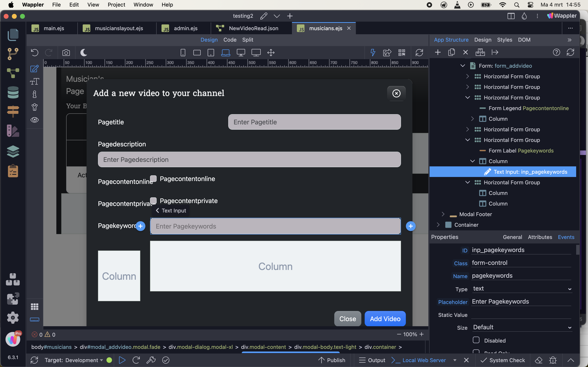
Task: Click the Database Manager sidebar icon
Action: (x=13, y=93)
